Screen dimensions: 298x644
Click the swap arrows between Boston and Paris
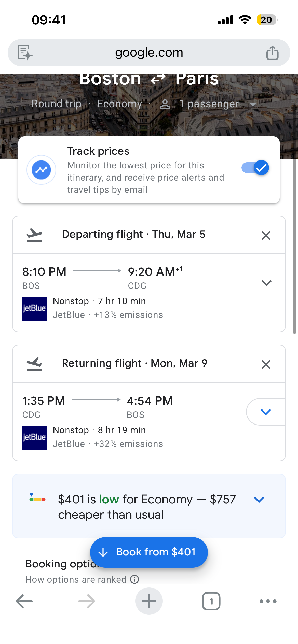(x=158, y=79)
